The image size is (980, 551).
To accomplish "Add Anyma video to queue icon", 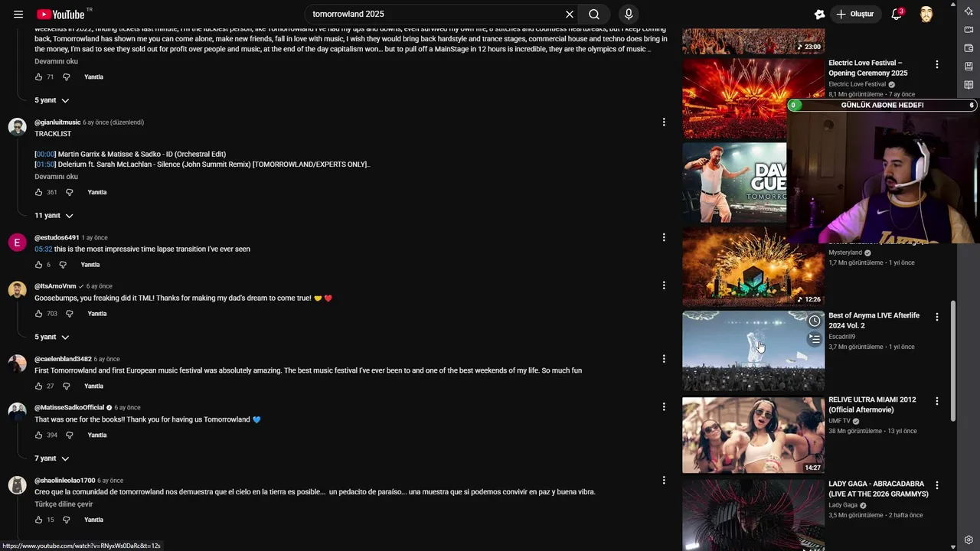I will 815,339.
